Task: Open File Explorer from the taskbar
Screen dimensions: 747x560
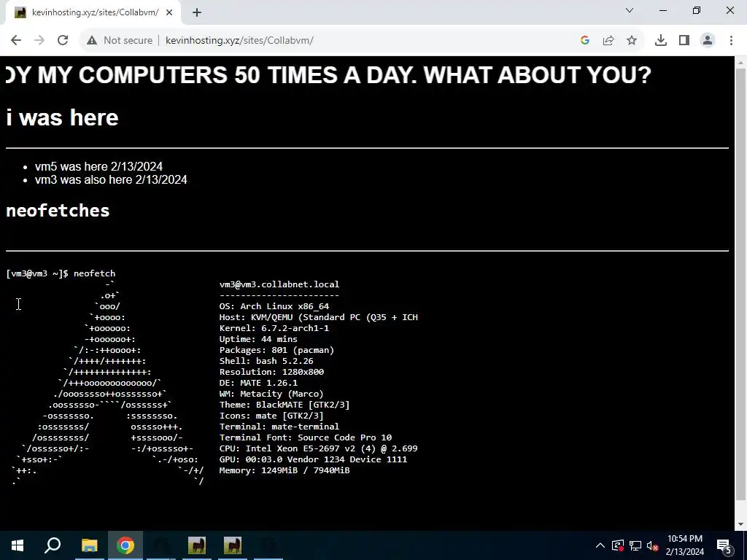Action: pyautogui.click(x=89, y=545)
